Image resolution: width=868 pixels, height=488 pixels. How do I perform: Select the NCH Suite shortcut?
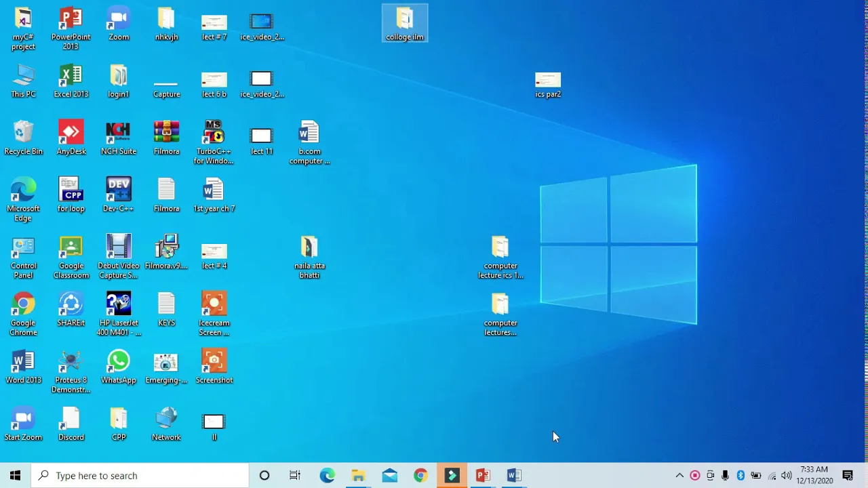click(x=119, y=138)
